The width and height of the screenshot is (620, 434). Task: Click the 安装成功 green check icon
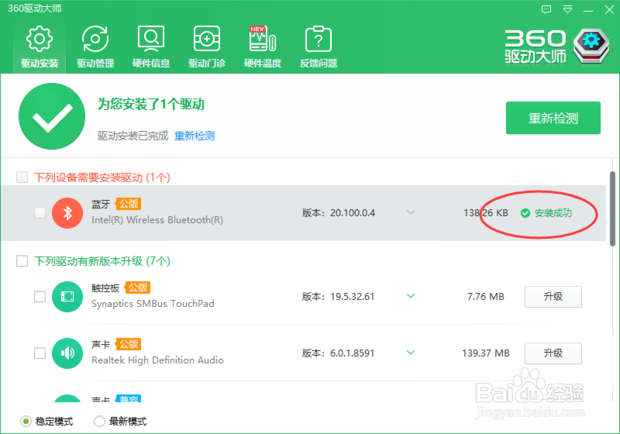[x=525, y=213]
